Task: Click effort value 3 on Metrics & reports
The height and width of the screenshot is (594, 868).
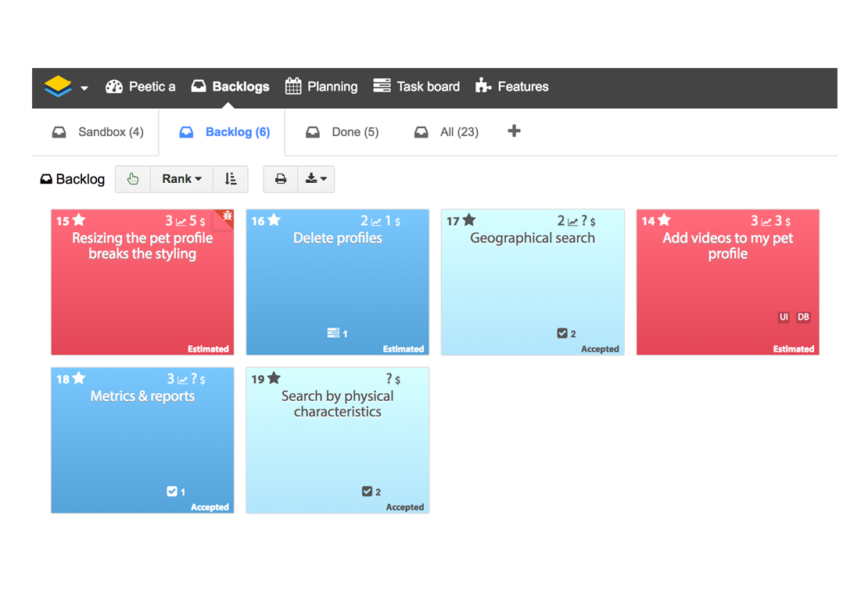Action: coord(171,379)
